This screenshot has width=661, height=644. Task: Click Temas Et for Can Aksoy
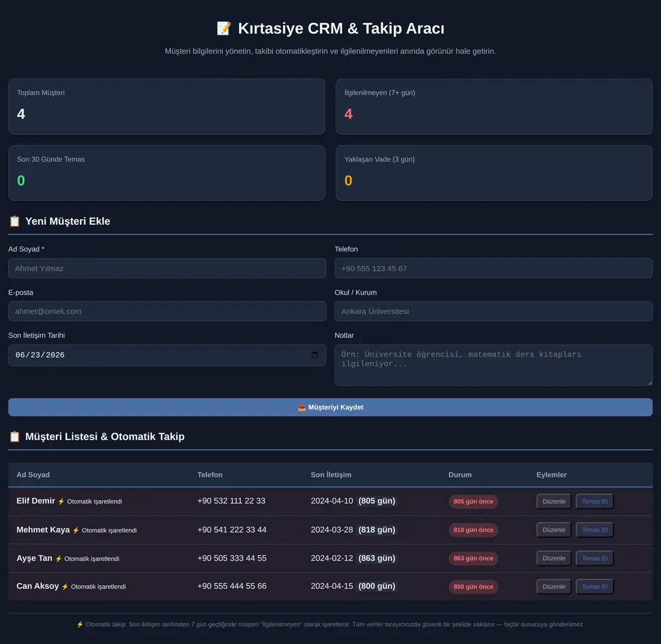[x=595, y=587]
